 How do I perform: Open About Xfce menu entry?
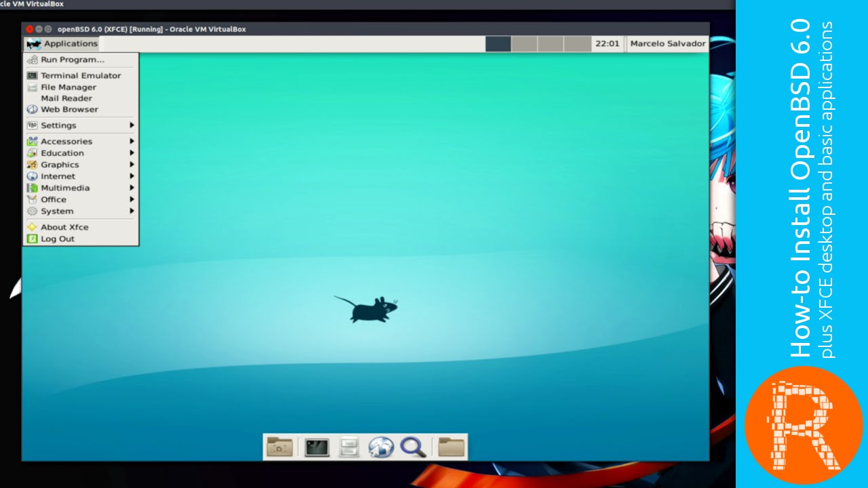click(x=81, y=227)
